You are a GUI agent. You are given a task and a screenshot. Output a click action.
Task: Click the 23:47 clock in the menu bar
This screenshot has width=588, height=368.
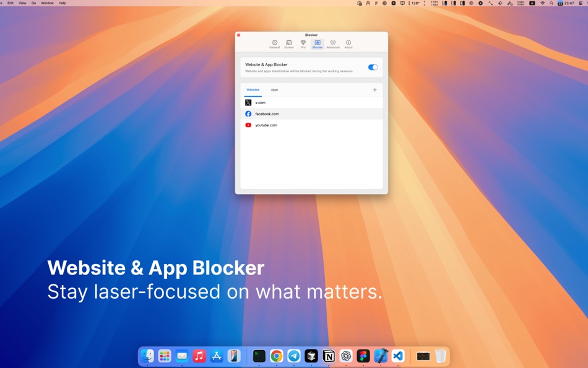569,3
